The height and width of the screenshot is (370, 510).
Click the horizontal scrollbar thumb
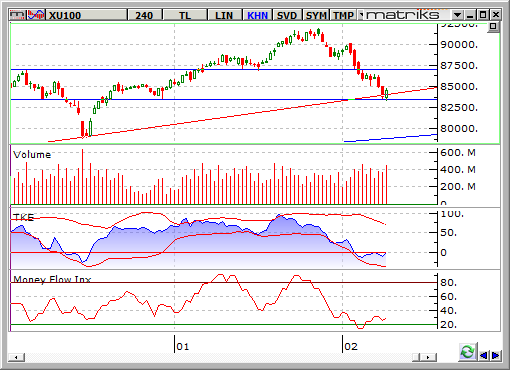coord(417,357)
